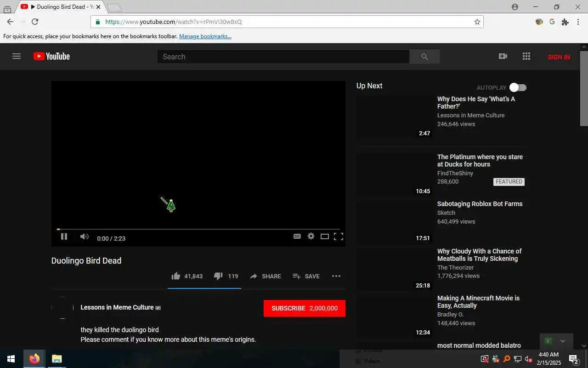This screenshot has width=588, height=368.
Task: Click the Google G extension icon
Action: (x=552, y=22)
